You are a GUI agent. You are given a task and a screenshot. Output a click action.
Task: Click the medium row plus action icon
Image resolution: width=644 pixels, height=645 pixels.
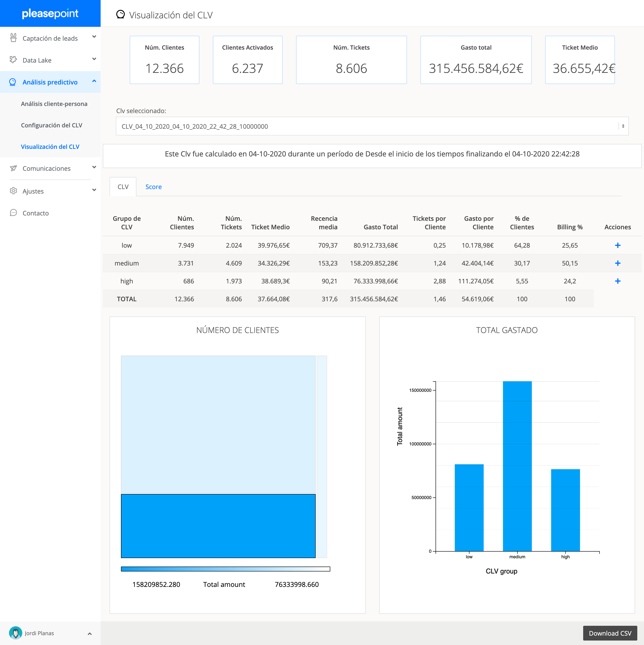click(618, 263)
